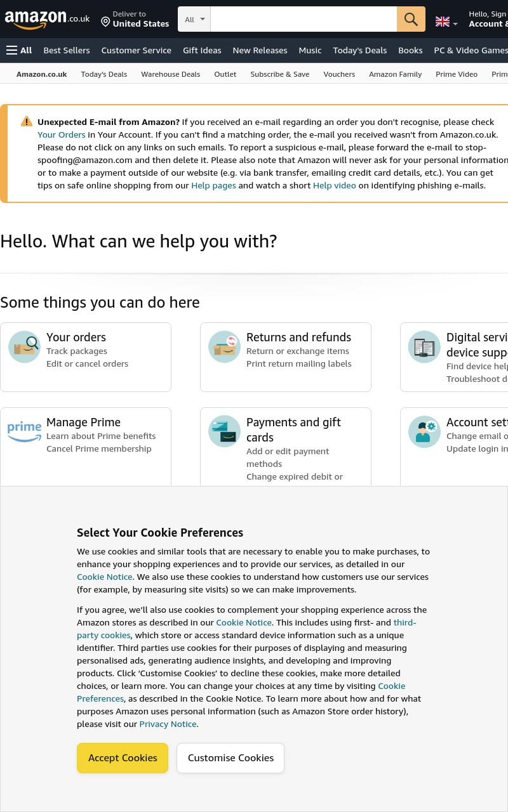
Task: Click the Digital services device icon
Action: 424,347
